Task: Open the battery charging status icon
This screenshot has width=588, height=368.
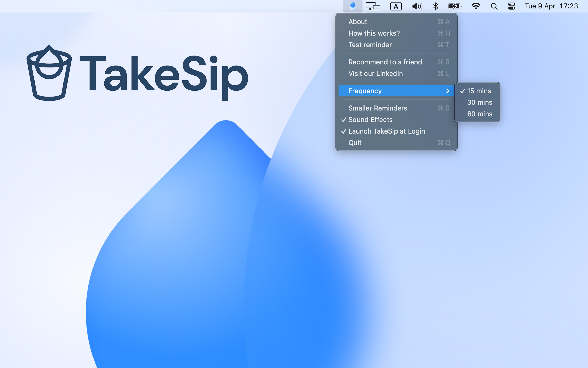Action: [455, 6]
